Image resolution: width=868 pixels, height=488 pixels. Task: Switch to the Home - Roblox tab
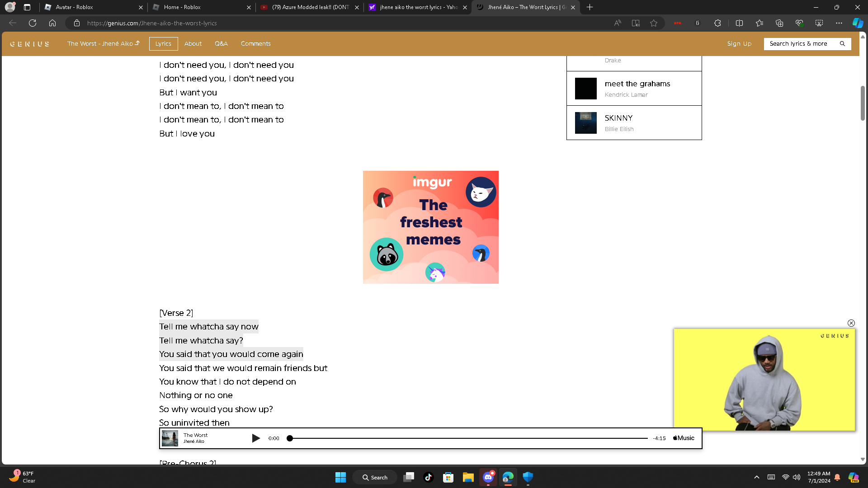point(202,7)
